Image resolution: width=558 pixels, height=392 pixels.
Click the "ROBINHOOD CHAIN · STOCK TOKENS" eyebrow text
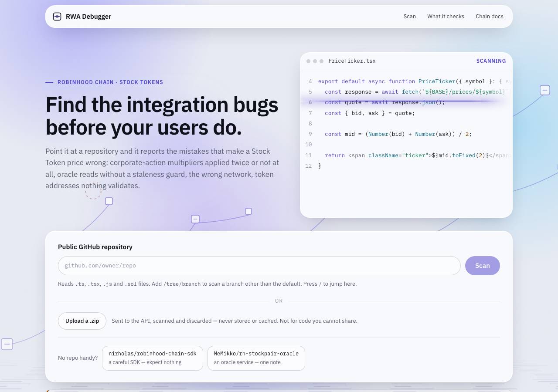tap(110, 82)
